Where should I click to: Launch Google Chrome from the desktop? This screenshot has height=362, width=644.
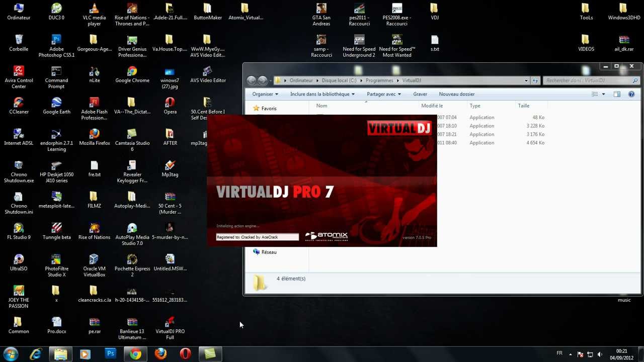tap(132, 74)
